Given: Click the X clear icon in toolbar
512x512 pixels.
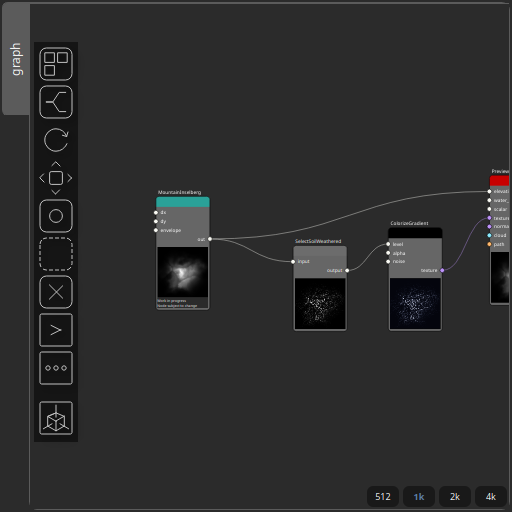Looking at the screenshot, I should click(56, 292).
